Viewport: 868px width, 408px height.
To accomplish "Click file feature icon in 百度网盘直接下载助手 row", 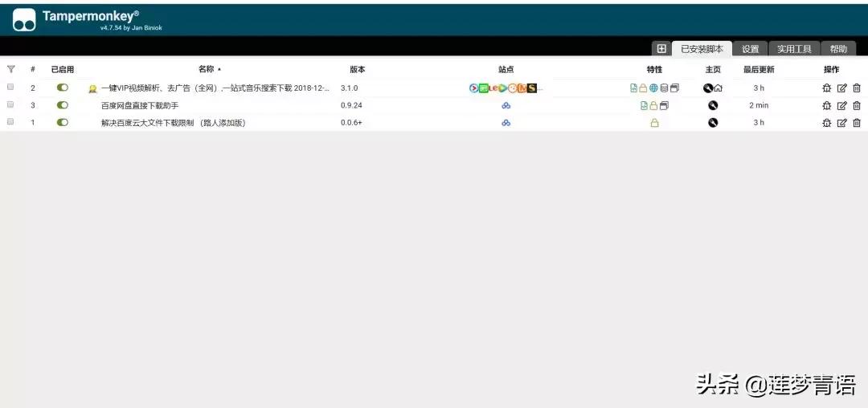I will (x=644, y=105).
